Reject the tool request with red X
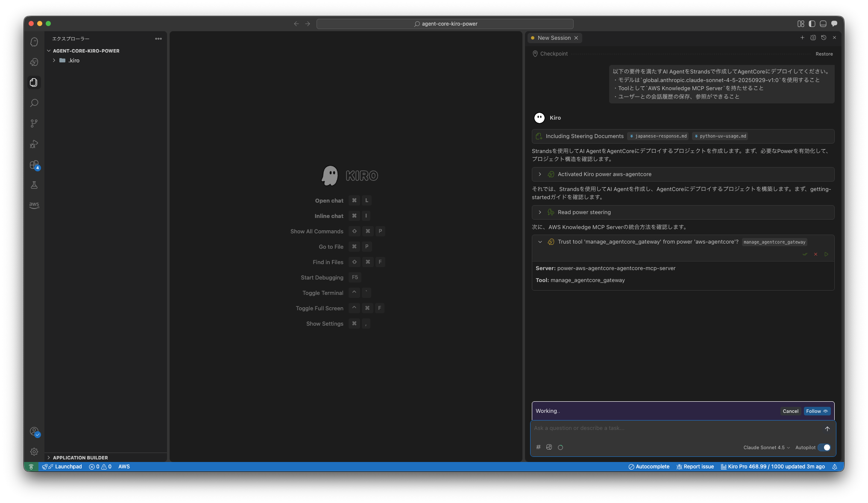The image size is (868, 503). point(815,254)
